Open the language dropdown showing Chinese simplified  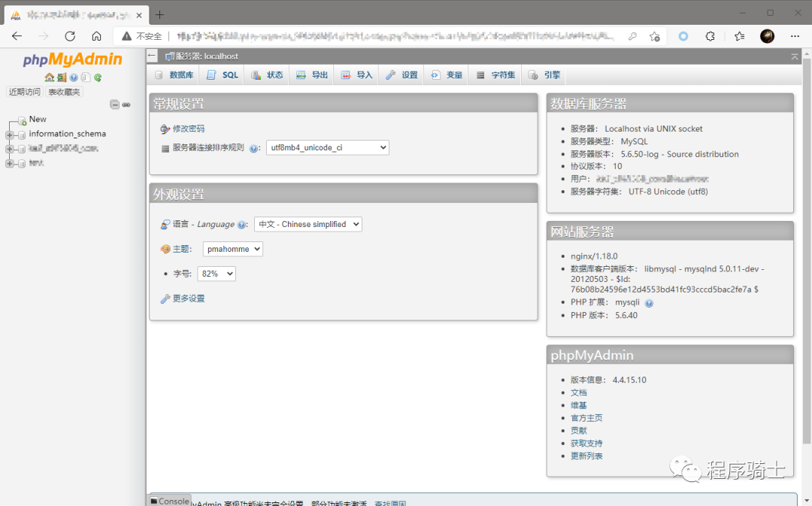coord(308,224)
